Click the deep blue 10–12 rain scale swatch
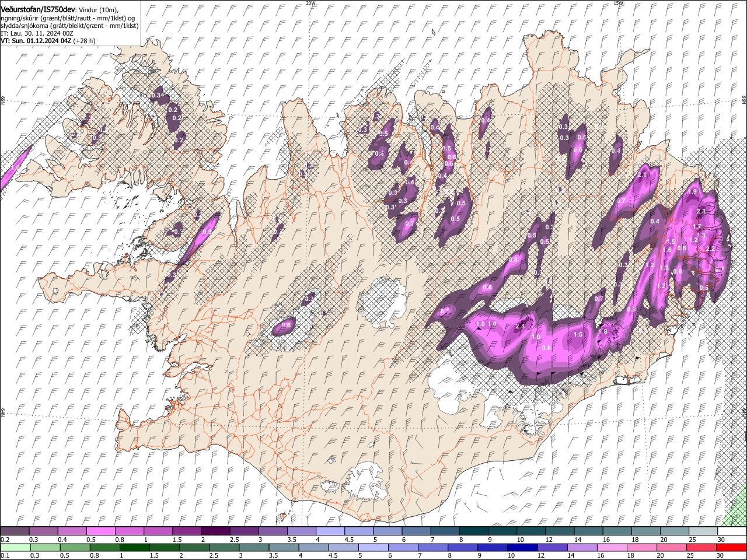Screen dimensions: 747x560 tap(521, 547)
